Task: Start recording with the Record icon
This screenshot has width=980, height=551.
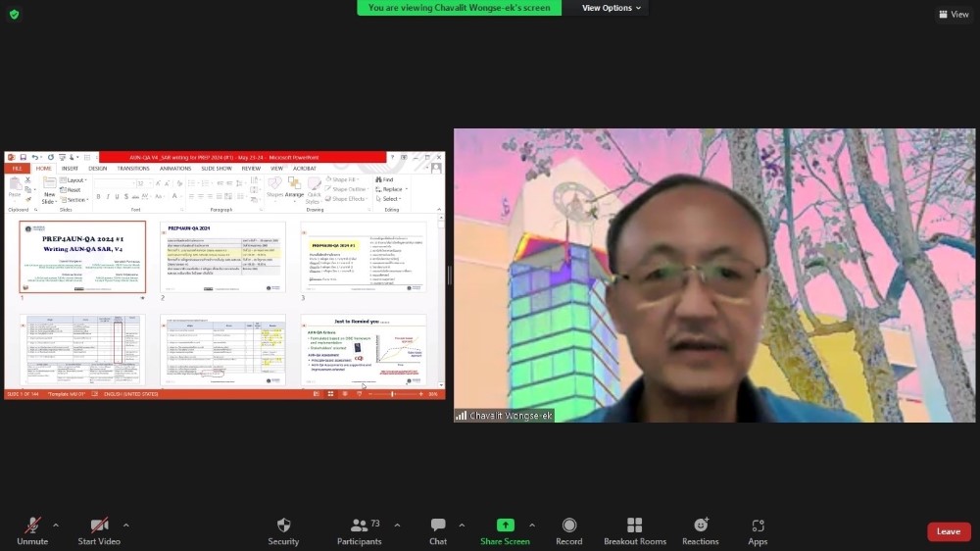Action: click(x=569, y=526)
